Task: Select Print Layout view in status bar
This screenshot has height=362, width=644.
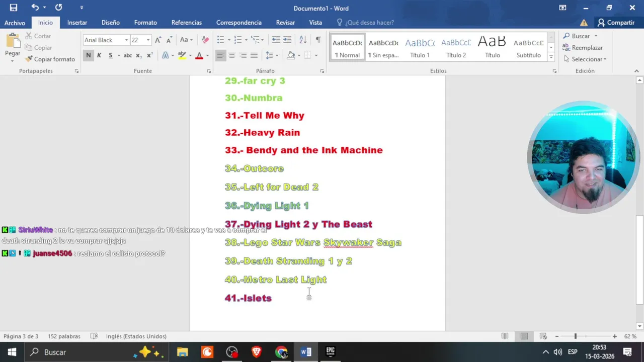Action: coord(524,336)
